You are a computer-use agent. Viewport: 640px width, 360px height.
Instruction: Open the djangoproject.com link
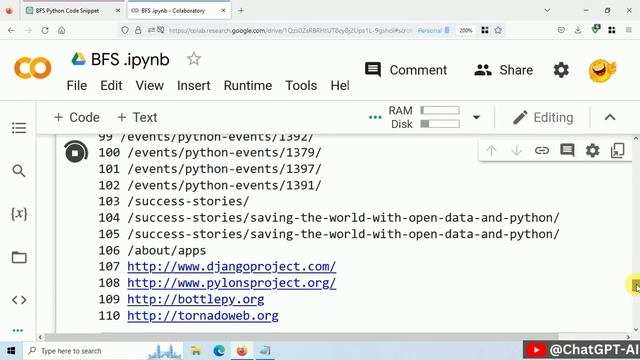pyautogui.click(x=231, y=267)
